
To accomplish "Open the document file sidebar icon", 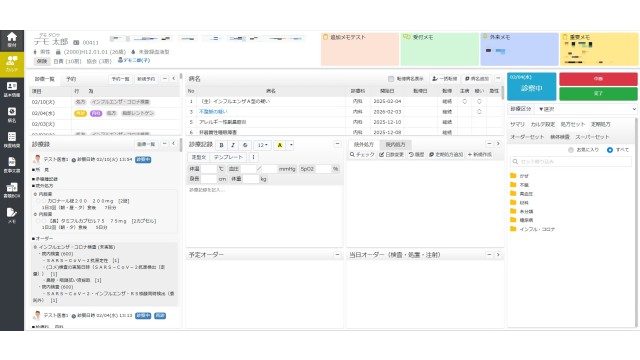I will coord(12,164).
